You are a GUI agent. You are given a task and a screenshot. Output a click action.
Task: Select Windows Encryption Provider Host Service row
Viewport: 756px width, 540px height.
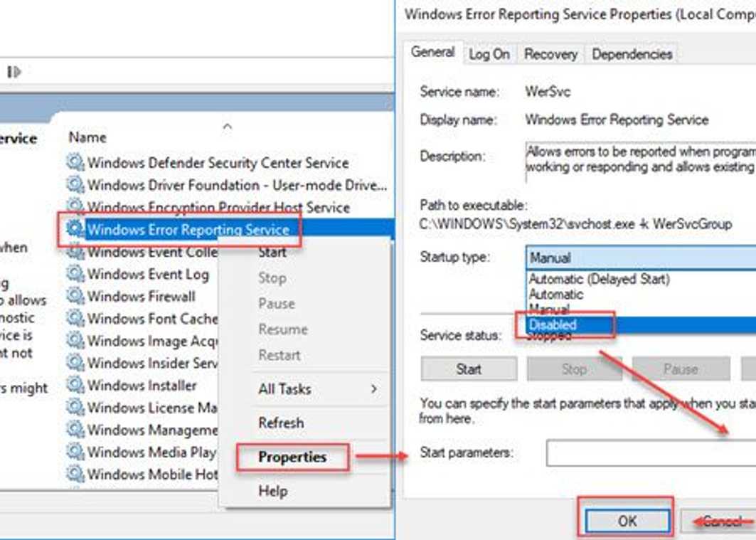tap(218, 207)
